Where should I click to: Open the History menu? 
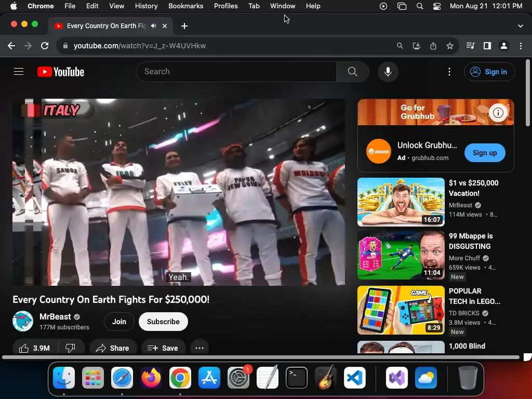(146, 6)
